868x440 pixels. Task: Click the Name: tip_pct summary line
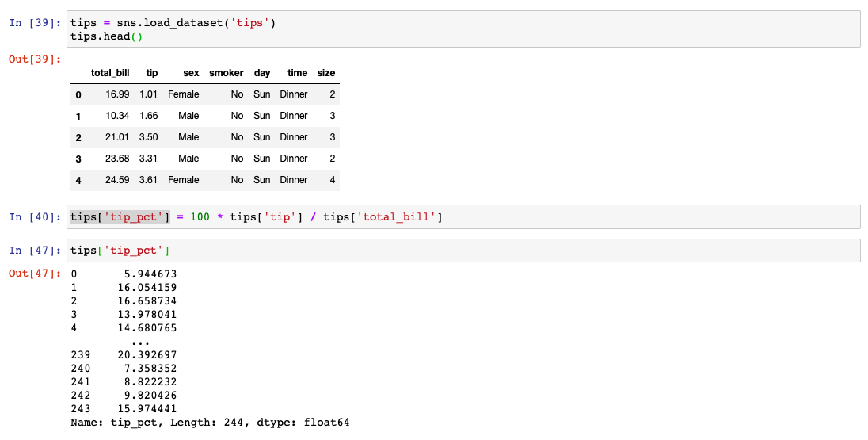click(x=210, y=423)
